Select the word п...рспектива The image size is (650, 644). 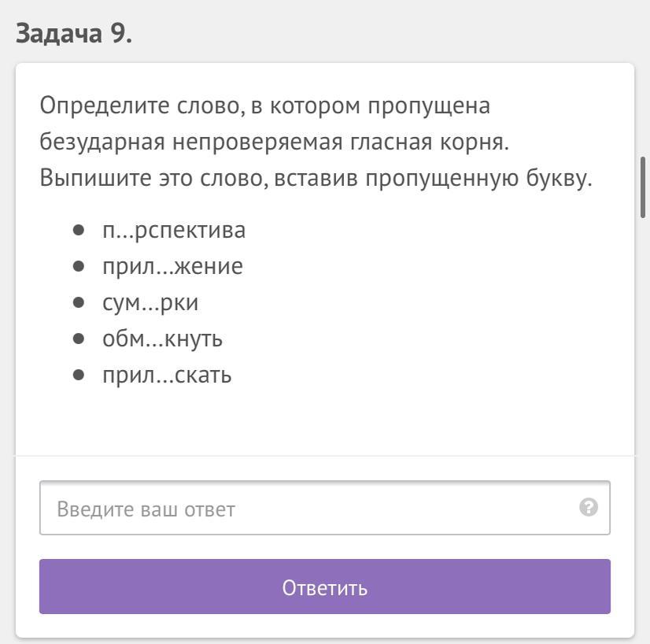[174, 230]
